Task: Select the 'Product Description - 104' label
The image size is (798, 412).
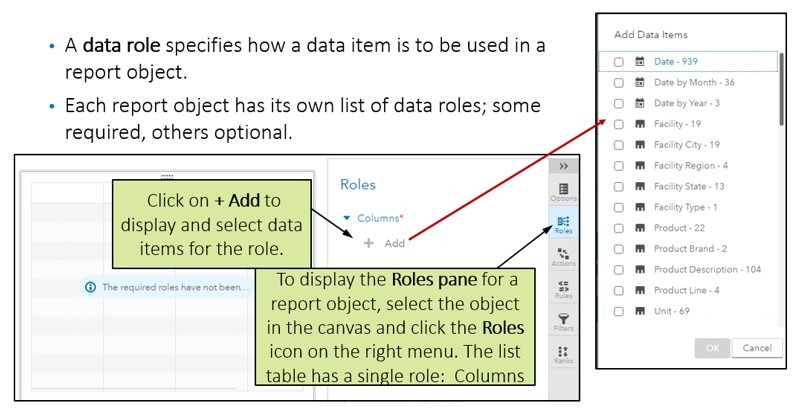Action: tap(707, 270)
